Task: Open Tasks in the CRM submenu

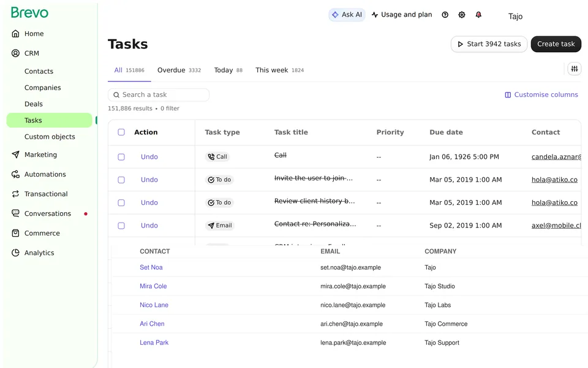Action: [x=49, y=120]
